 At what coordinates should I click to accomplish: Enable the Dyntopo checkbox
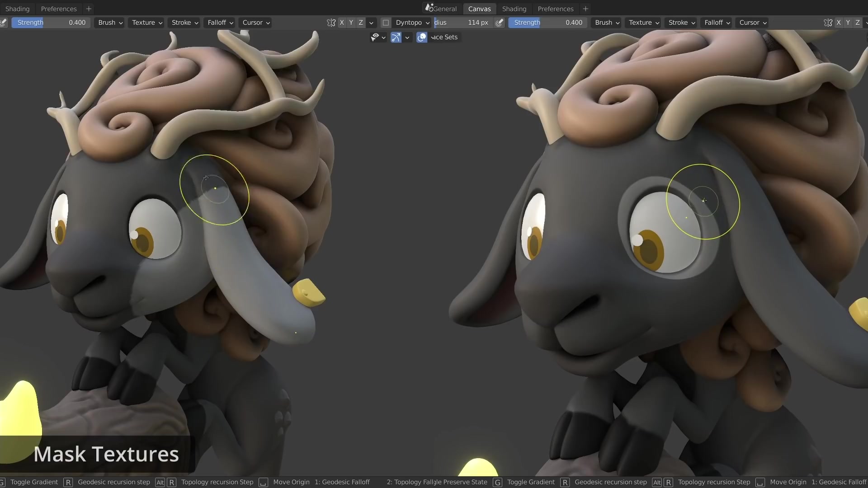click(x=386, y=23)
